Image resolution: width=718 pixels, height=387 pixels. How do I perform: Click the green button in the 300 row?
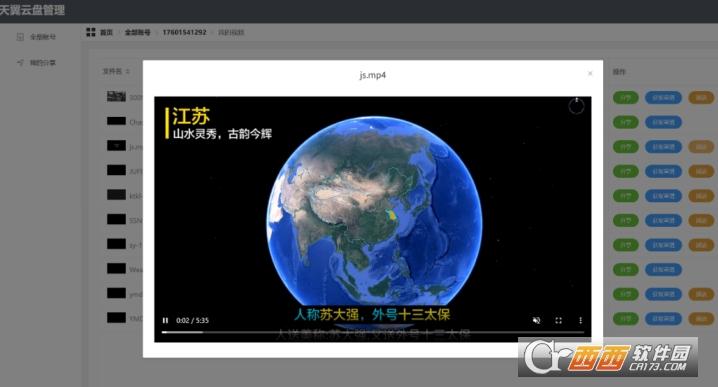[x=626, y=98]
